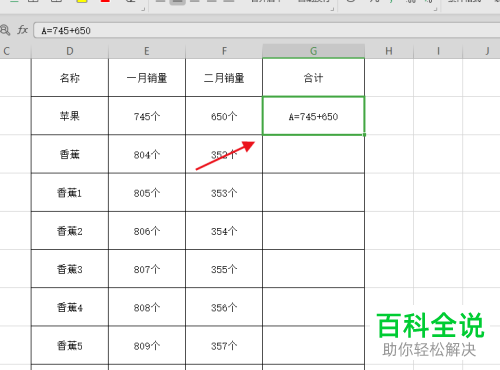Image resolution: width=500 pixels, height=370 pixels.
Task: Select column H header
Action: (x=389, y=51)
